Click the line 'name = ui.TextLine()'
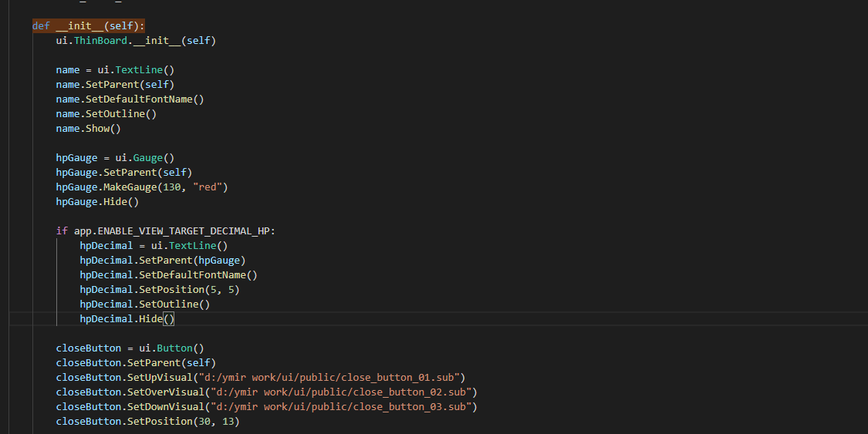Screen dimensions: 868x434 click(x=115, y=69)
